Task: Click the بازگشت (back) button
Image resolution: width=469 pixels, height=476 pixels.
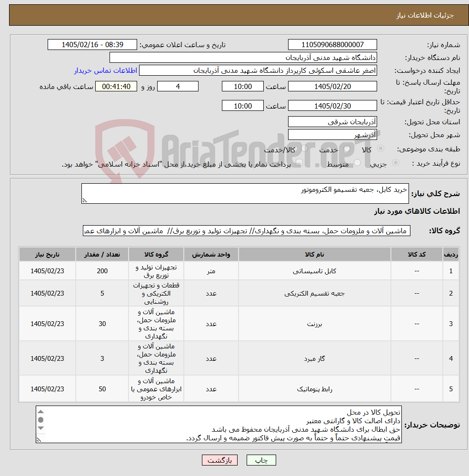Action: coord(220,460)
